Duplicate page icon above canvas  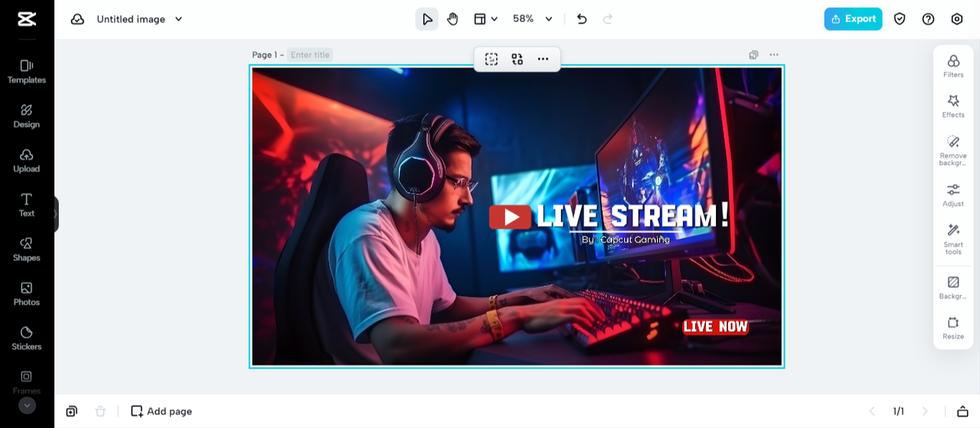coord(754,55)
